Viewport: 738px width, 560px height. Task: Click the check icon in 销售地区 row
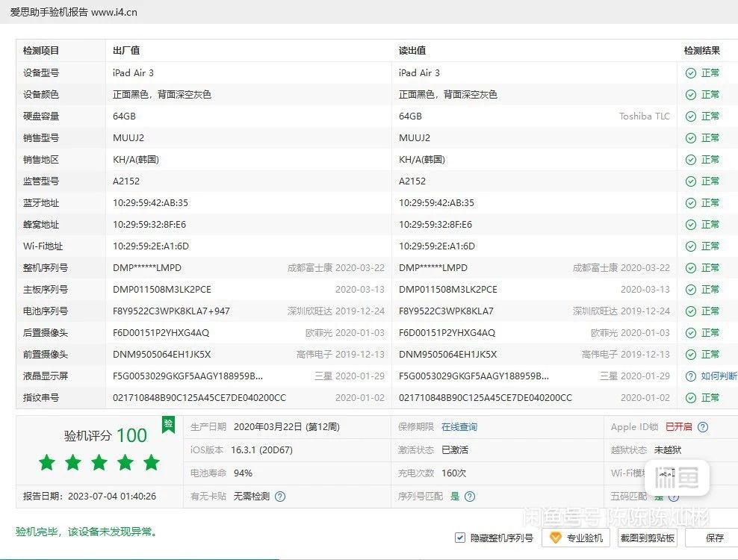pyautogui.click(x=690, y=160)
